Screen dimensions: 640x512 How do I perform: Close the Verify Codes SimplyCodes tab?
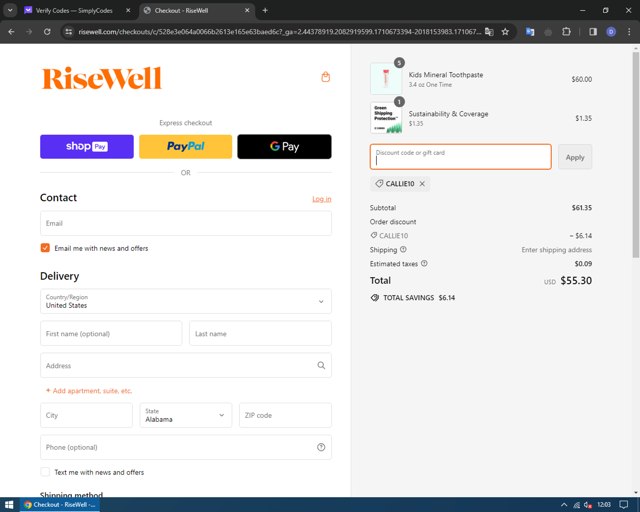128,11
